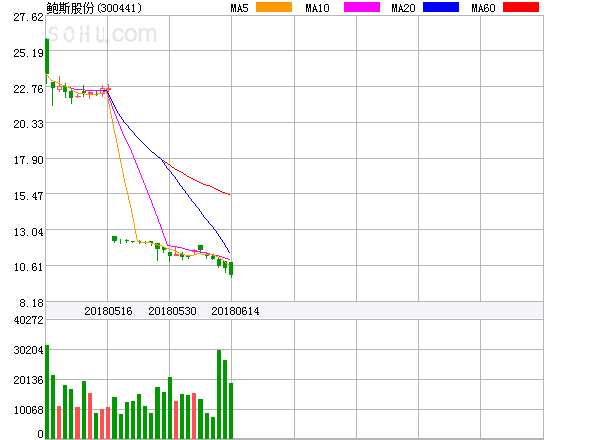
Task: Click the 15.47 price axis label
Action: point(29,196)
